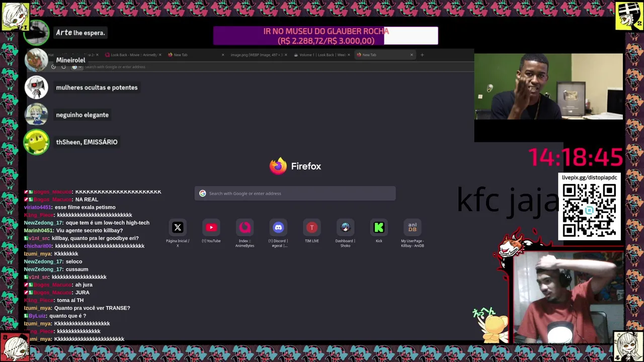The width and height of the screenshot is (644, 362).
Task: Click chat message 'Quanto pra você ver TRANSE?'
Action: [x=92, y=308]
